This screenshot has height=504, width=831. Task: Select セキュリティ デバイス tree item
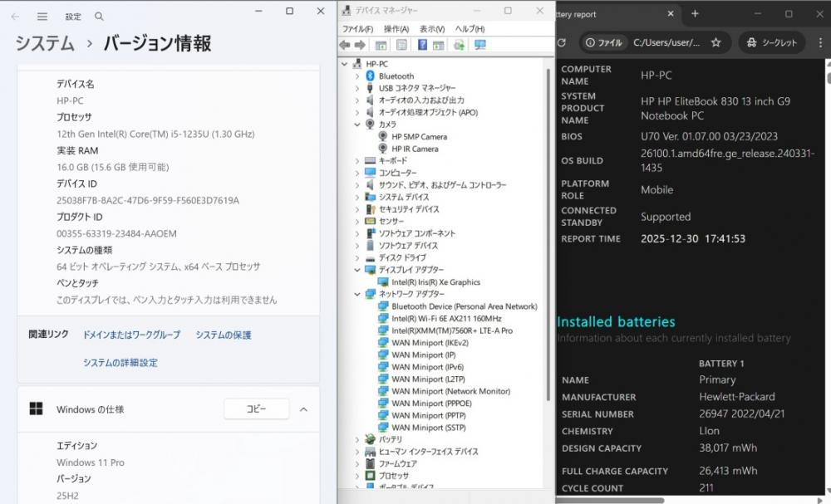409,209
